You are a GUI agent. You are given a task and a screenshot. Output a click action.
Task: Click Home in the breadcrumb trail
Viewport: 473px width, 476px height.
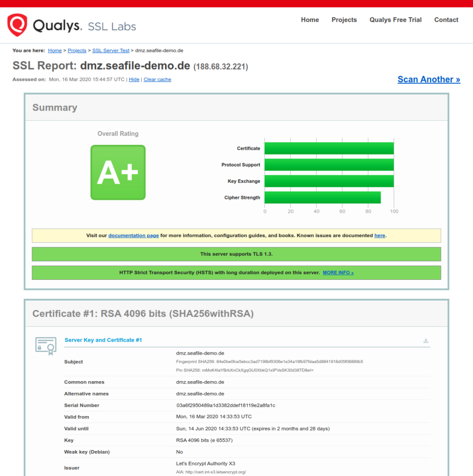click(x=55, y=51)
